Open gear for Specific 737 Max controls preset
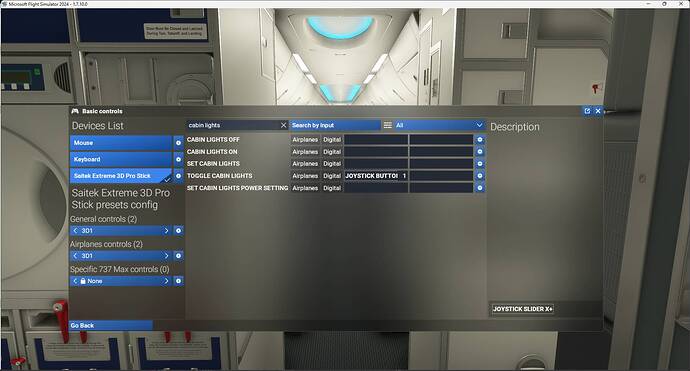690x371 pixels. pos(178,281)
